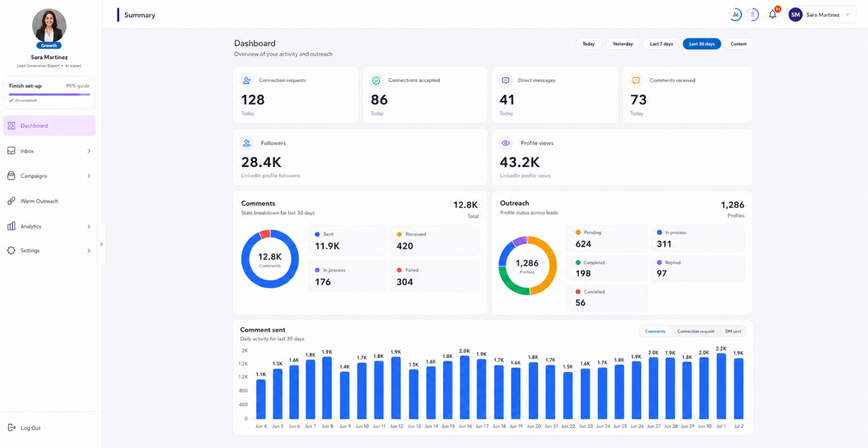Click the Received comments stat card
The image size is (868, 448).
tap(435, 241)
